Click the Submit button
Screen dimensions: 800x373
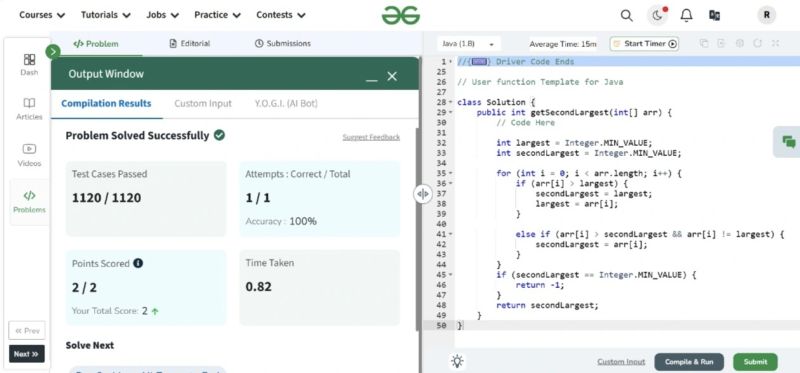click(x=755, y=362)
